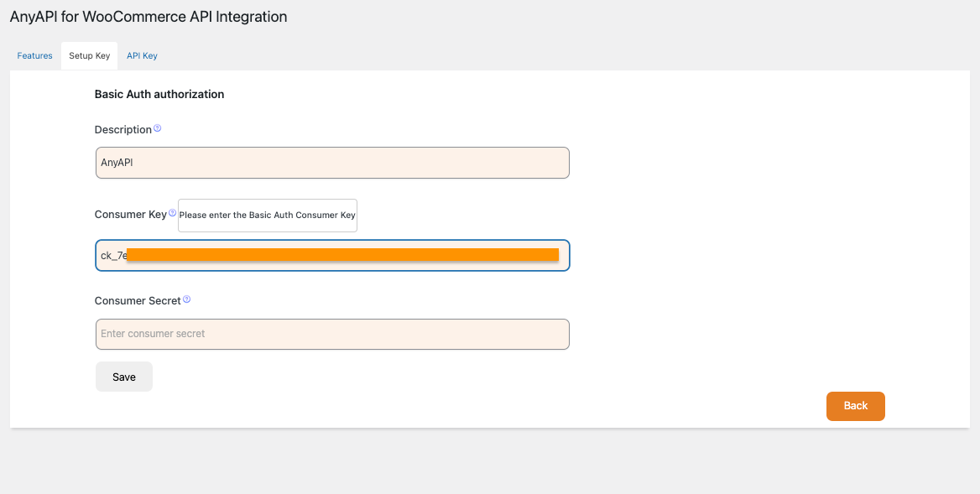The height and width of the screenshot is (494, 980).
Task: Focus the 'Enter consumer secret' input
Action: 332,334
